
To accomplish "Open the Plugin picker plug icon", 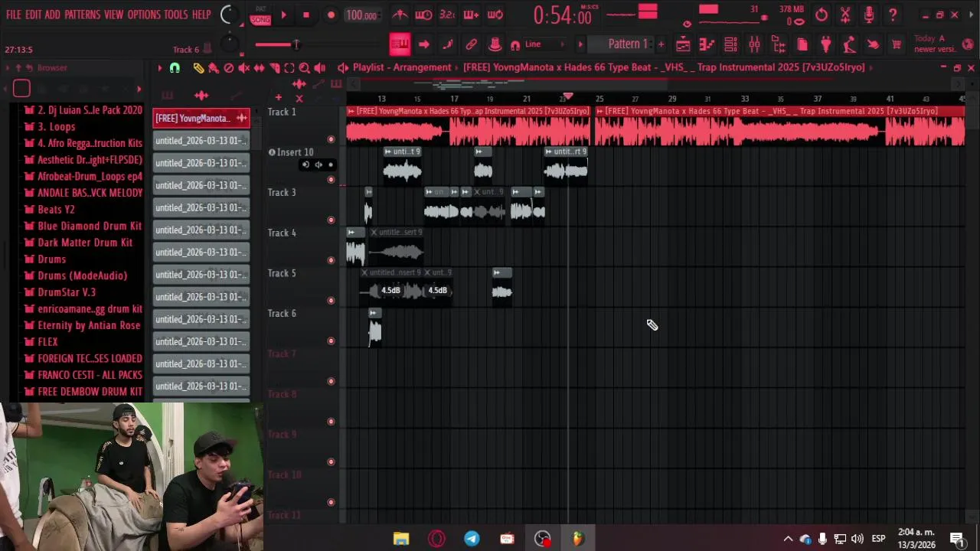I will 825,44.
